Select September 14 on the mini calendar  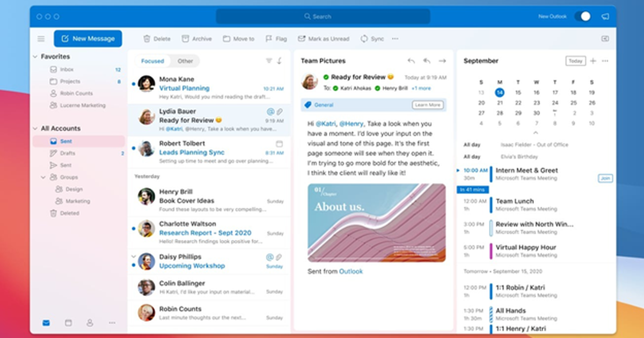(500, 92)
